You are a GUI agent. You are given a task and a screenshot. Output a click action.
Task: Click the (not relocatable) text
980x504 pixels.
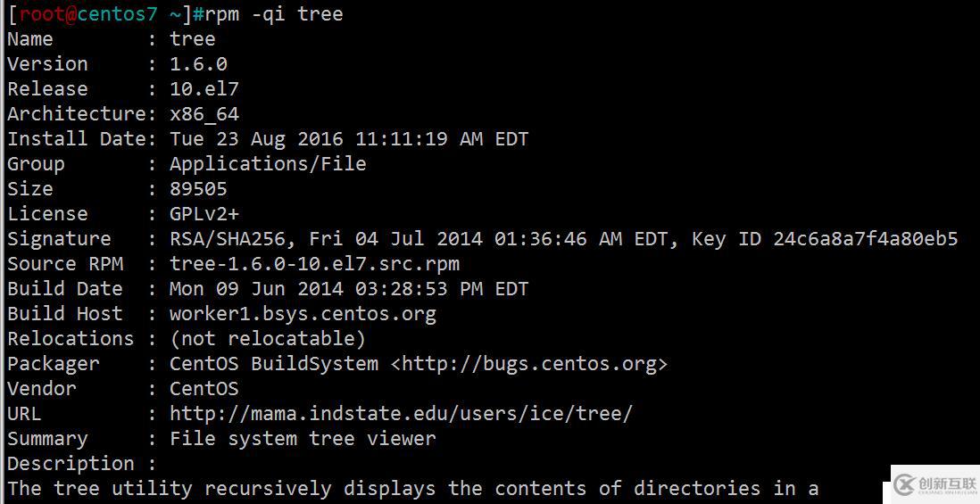click(268, 338)
